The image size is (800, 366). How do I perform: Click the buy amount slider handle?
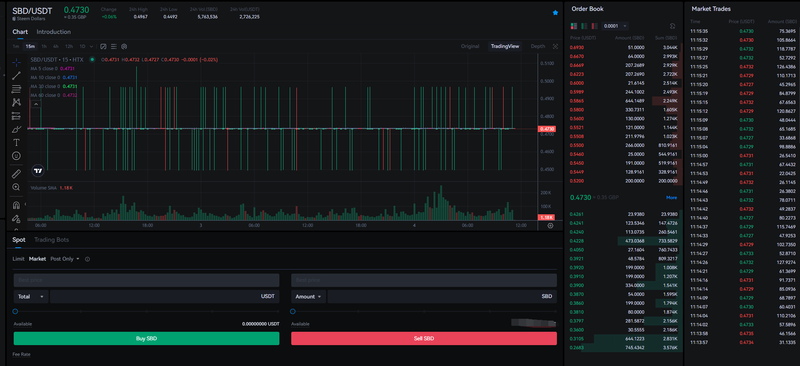click(x=15, y=311)
